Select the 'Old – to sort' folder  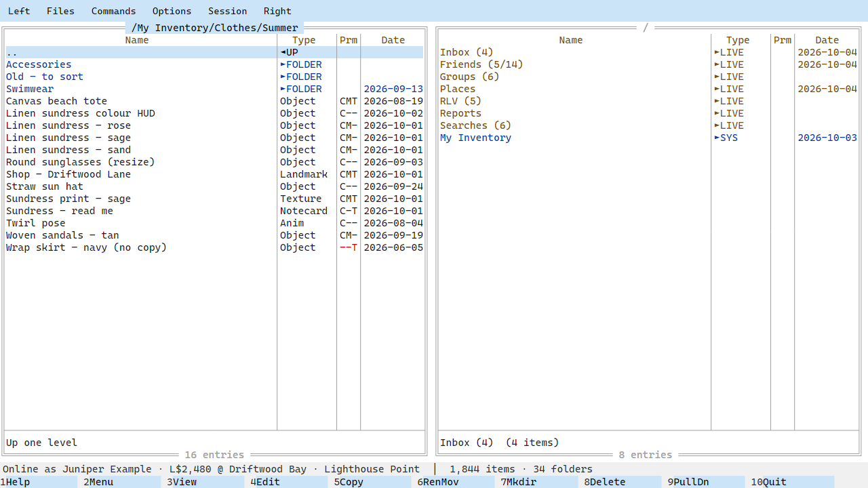click(214, 77)
